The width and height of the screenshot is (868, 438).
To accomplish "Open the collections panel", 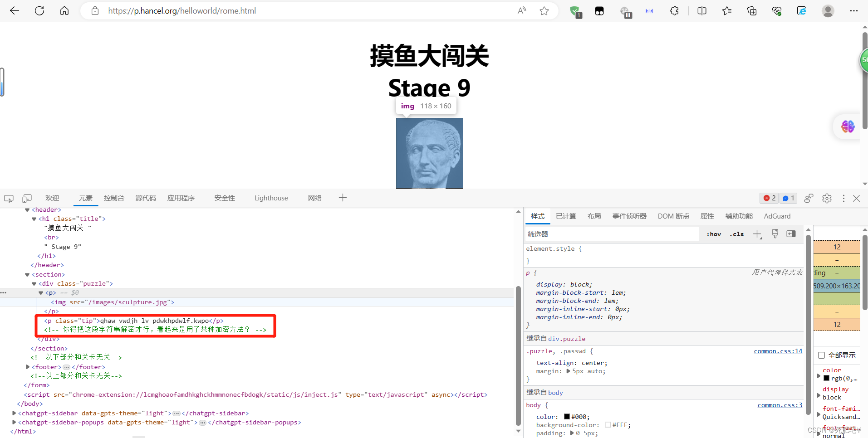I will pos(752,11).
